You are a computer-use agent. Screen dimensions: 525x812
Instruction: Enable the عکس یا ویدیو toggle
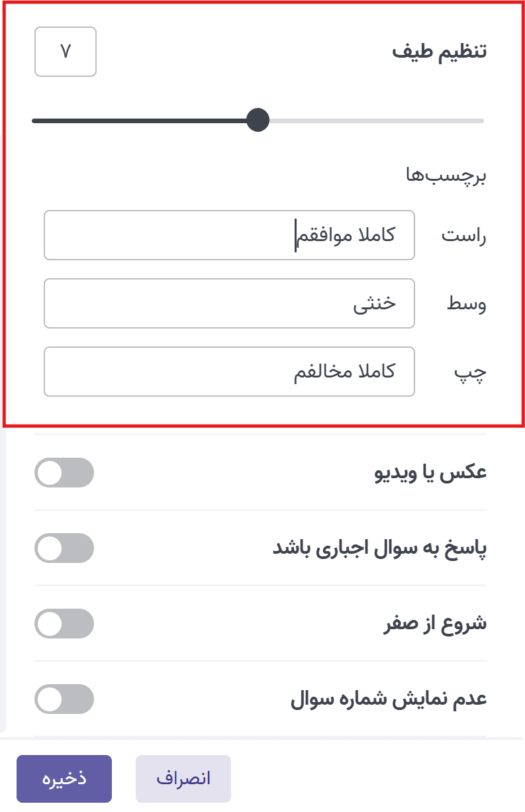click(64, 473)
